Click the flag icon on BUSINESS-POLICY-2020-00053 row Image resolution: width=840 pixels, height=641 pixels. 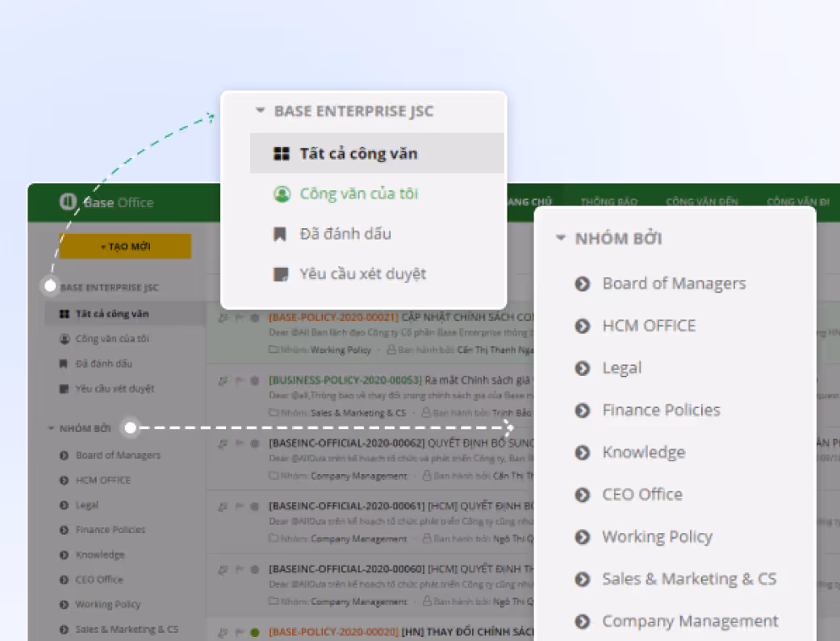[240, 381]
